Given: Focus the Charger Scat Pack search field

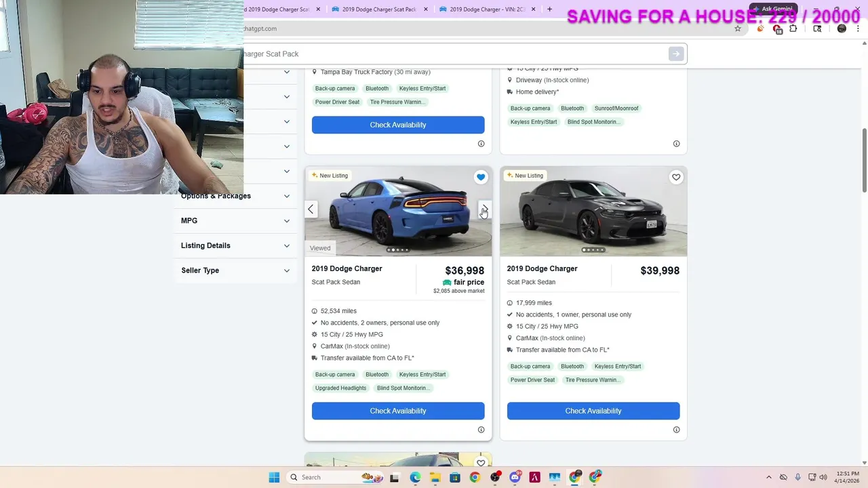Looking at the screenshot, I should [454, 54].
